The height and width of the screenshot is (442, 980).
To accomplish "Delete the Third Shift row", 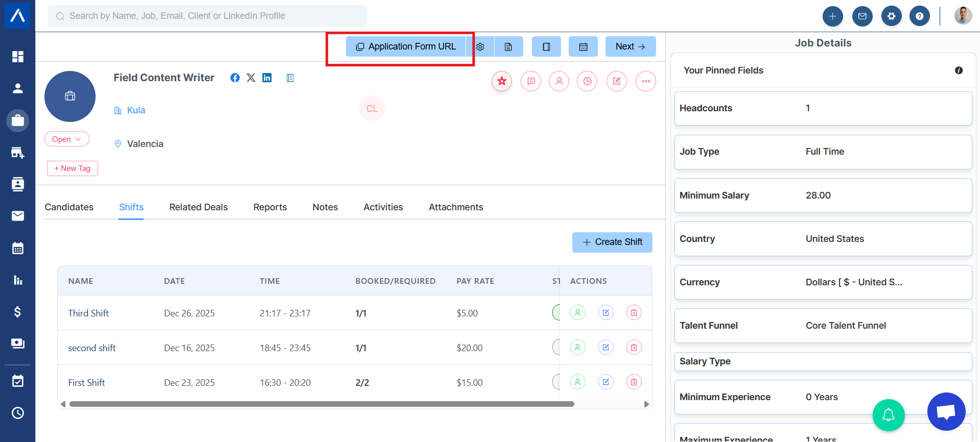I will pos(634,312).
